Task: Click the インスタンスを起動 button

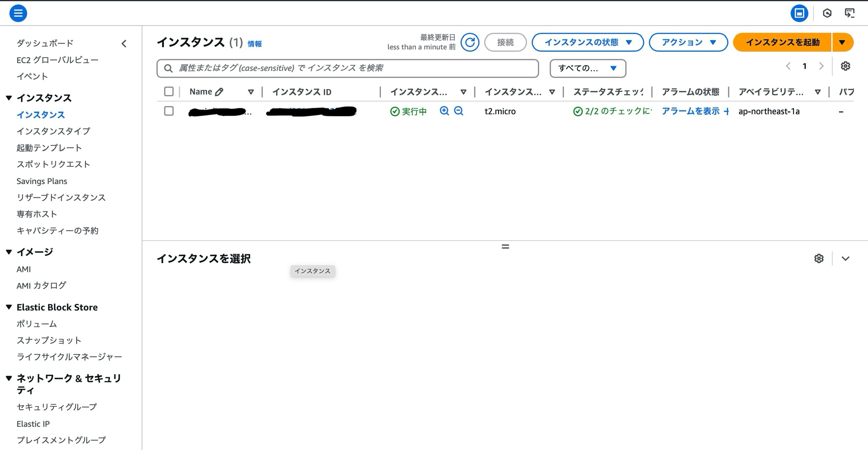Action: tap(782, 43)
